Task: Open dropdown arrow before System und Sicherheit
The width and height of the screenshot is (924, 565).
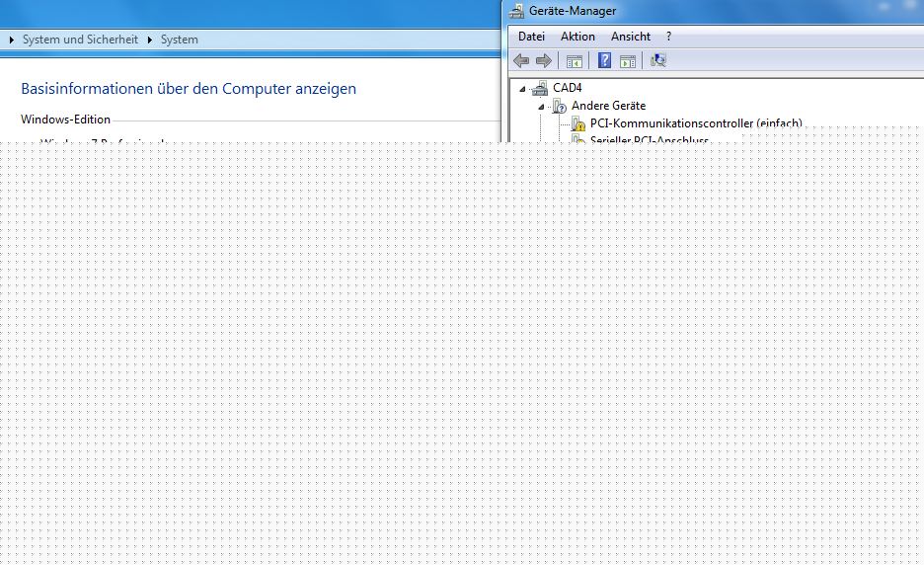Action: pyautogui.click(x=12, y=40)
